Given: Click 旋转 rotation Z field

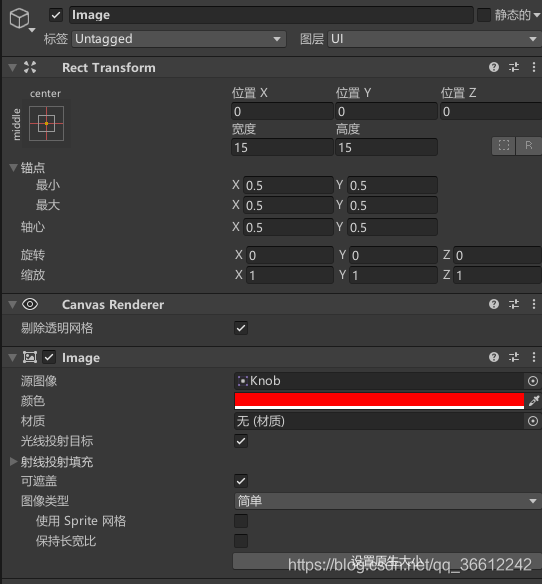Looking at the screenshot, I should click(x=498, y=256).
